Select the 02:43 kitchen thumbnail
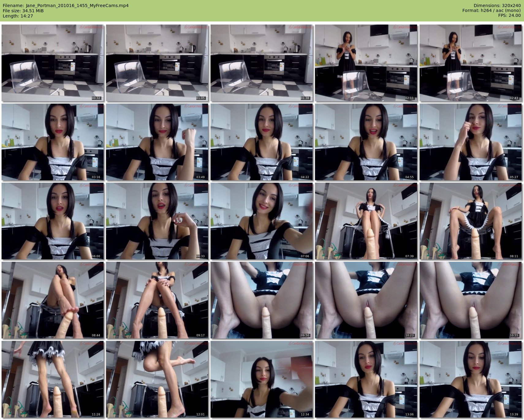The image size is (524, 420). (x=470, y=63)
